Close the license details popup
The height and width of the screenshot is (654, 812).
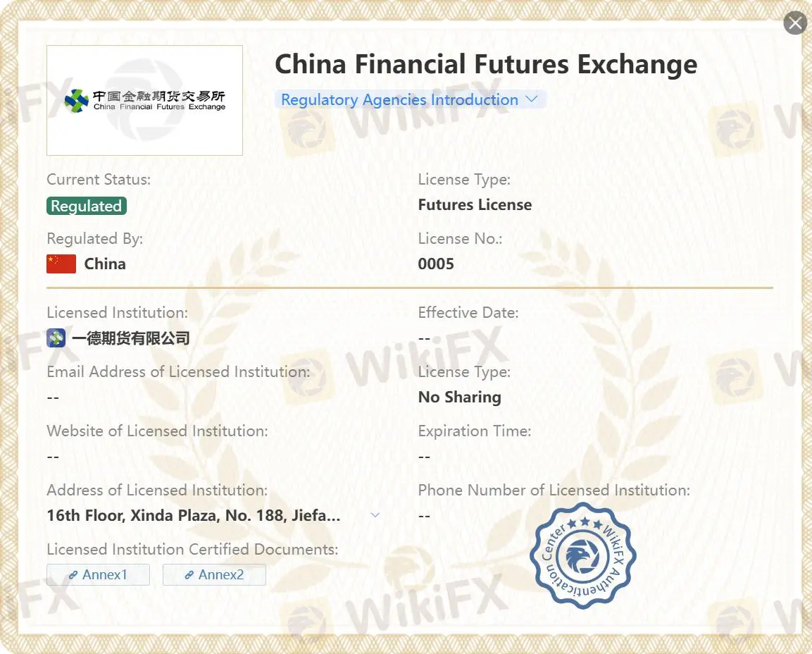click(x=795, y=23)
